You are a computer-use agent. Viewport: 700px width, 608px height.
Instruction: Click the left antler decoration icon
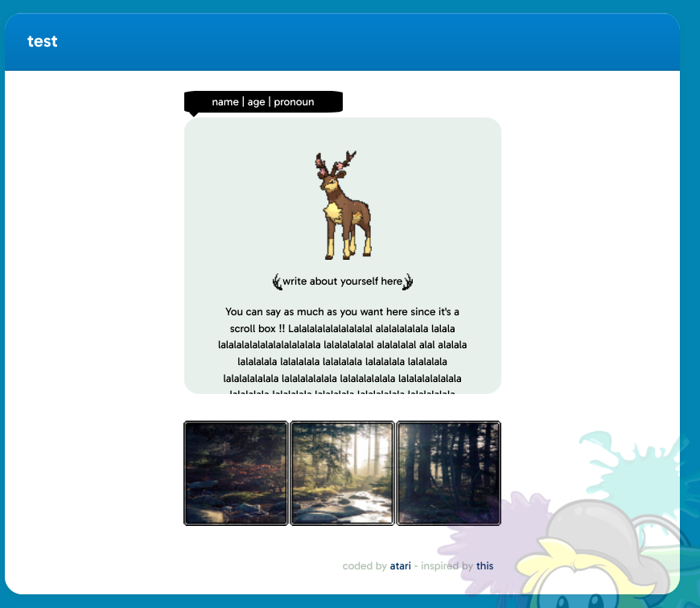click(276, 281)
